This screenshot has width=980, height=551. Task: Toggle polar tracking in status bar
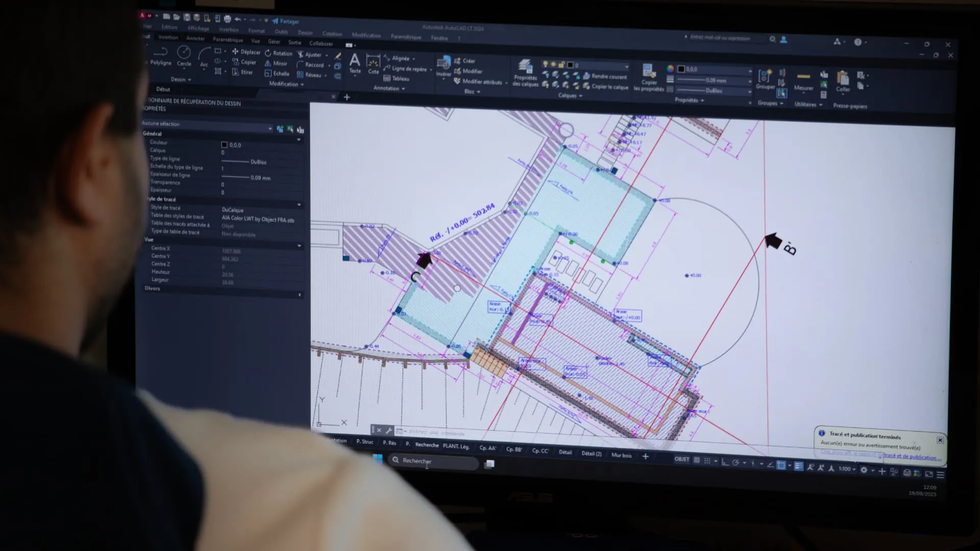click(x=736, y=462)
